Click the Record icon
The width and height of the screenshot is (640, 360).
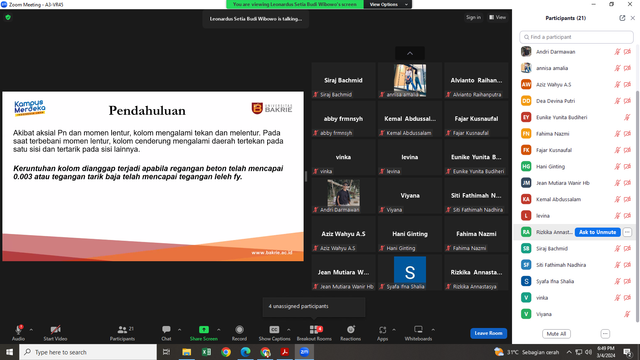(x=239, y=329)
